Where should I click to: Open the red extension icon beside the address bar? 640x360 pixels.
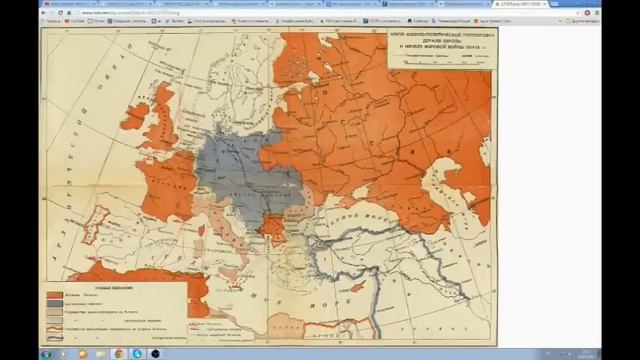587,13
